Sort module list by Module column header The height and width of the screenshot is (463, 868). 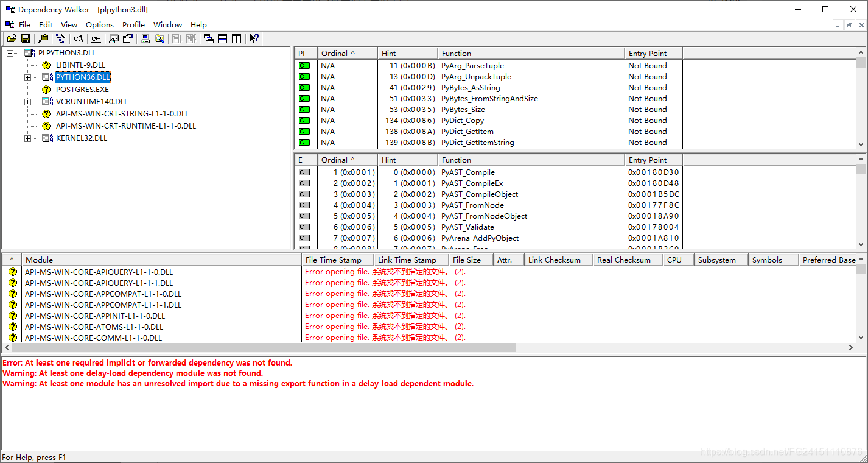[161, 260]
